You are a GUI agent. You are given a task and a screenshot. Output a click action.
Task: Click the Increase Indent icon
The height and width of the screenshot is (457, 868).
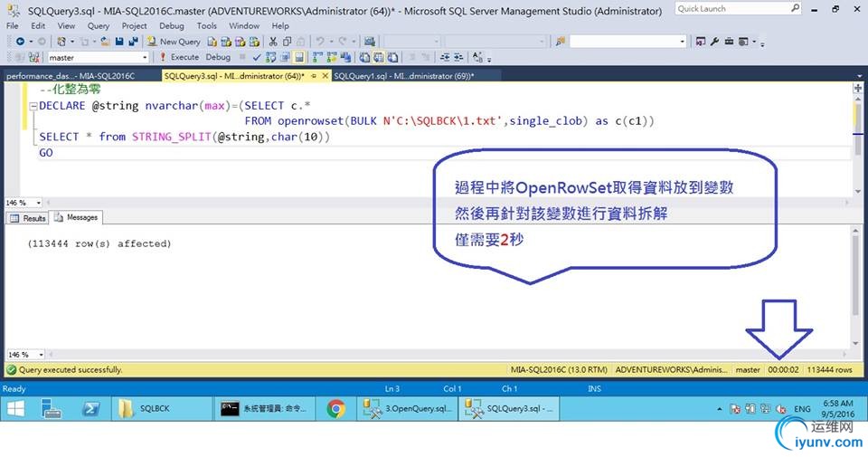point(459,57)
